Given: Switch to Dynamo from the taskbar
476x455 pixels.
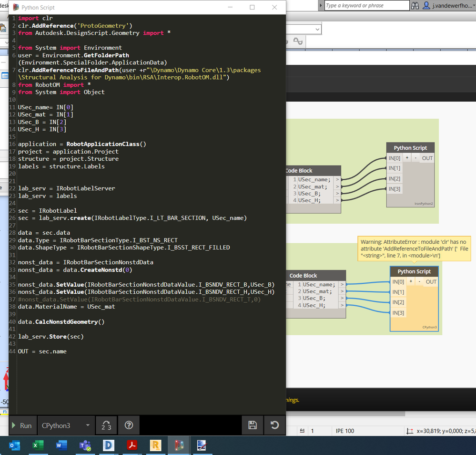Looking at the screenshot, I should click(179, 445).
